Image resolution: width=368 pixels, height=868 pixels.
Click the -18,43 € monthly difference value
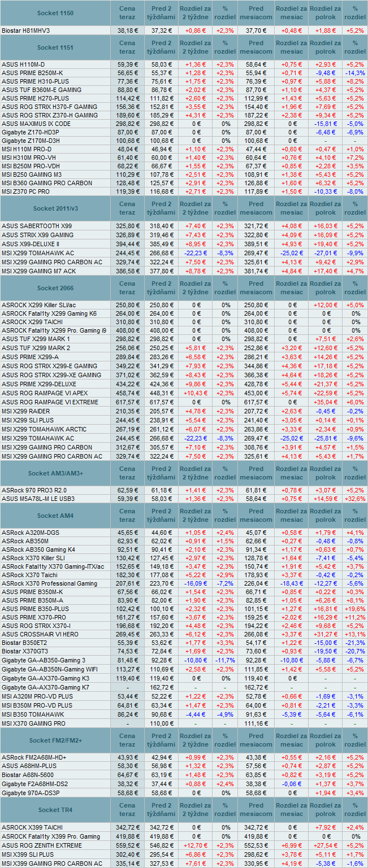tap(292, 583)
